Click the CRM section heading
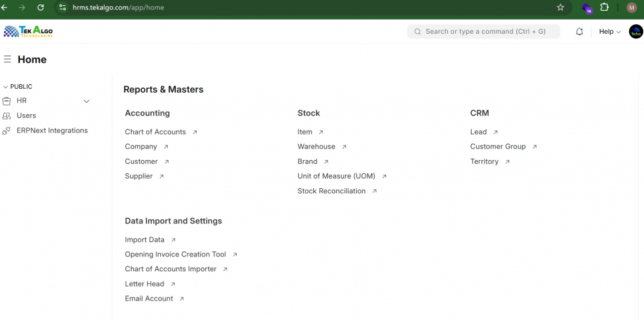This screenshot has height=319, width=644. (480, 114)
